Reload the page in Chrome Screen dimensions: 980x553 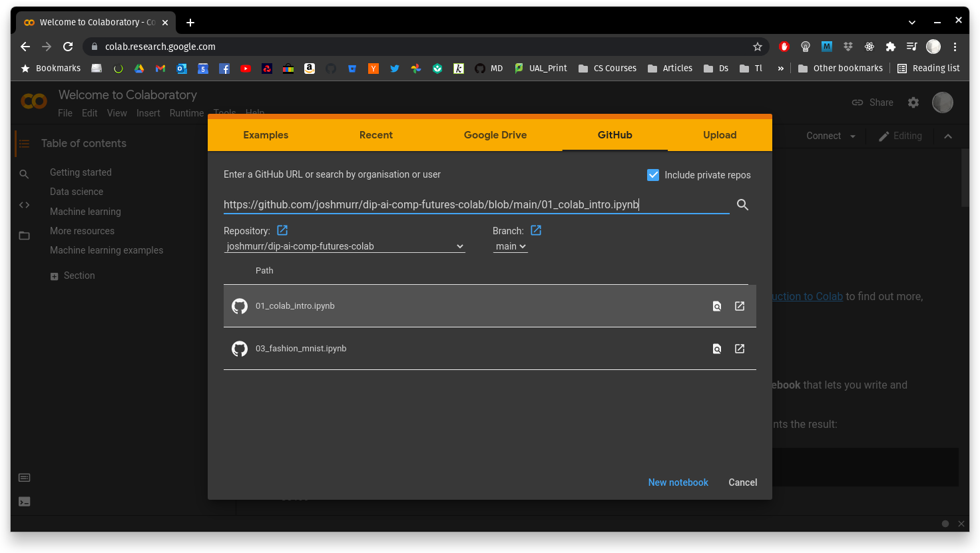click(68, 47)
